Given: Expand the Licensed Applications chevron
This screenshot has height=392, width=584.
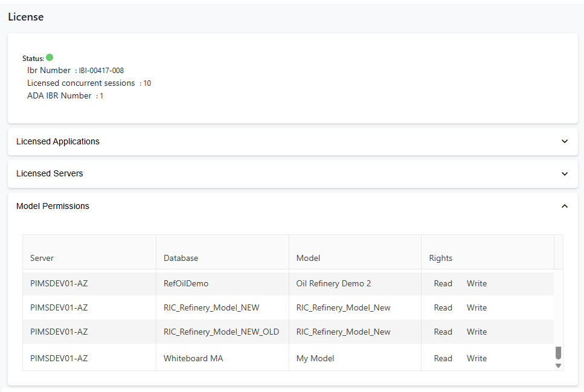Looking at the screenshot, I should click(565, 141).
